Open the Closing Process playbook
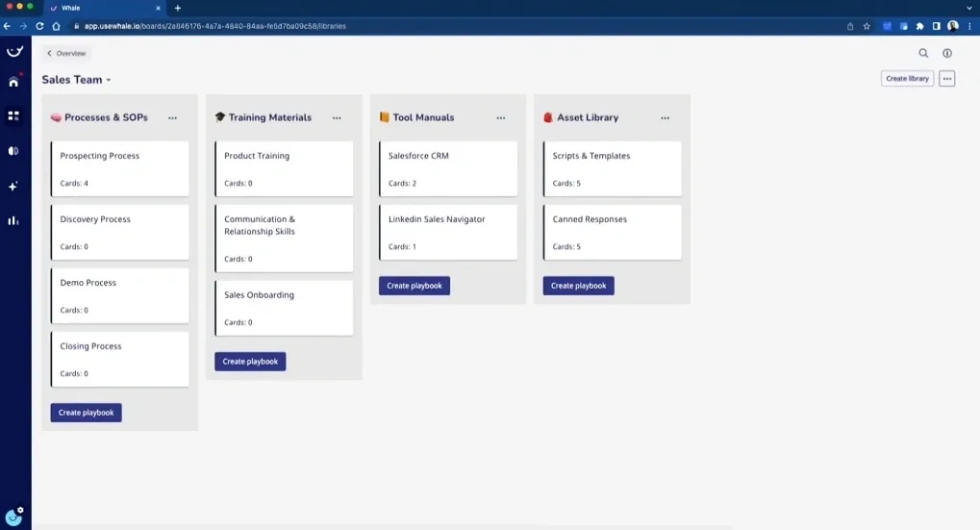Screen dimensions: 980x530 (120, 359)
